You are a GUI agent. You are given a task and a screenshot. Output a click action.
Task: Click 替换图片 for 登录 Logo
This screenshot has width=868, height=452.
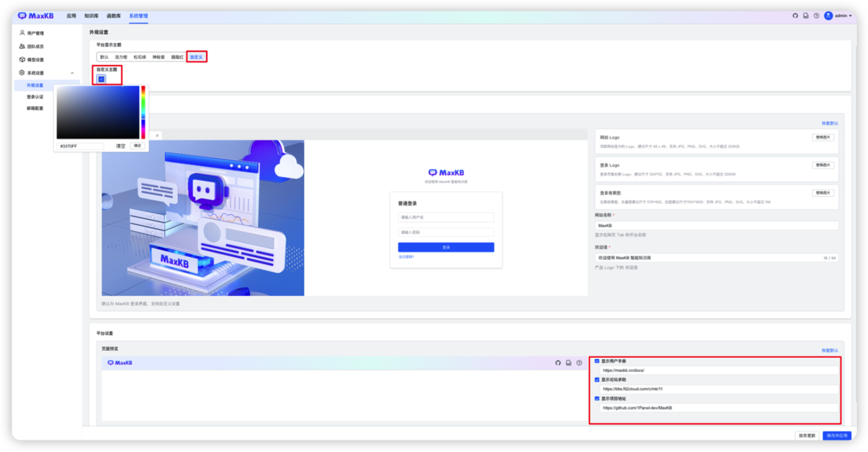click(823, 165)
